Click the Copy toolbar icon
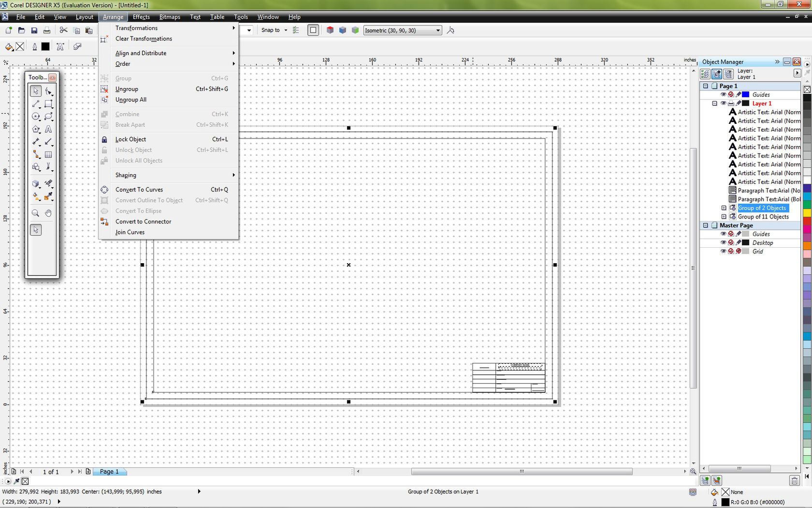812x508 pixels. coord(76,30)
